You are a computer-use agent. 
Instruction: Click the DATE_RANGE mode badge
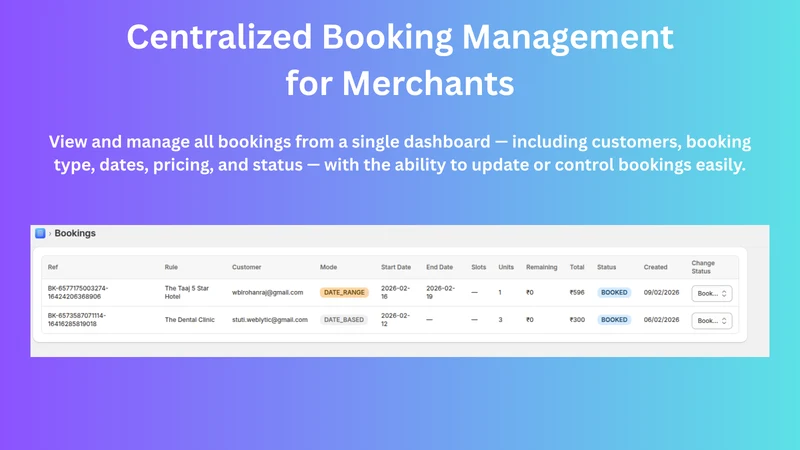tap(344, 292)
